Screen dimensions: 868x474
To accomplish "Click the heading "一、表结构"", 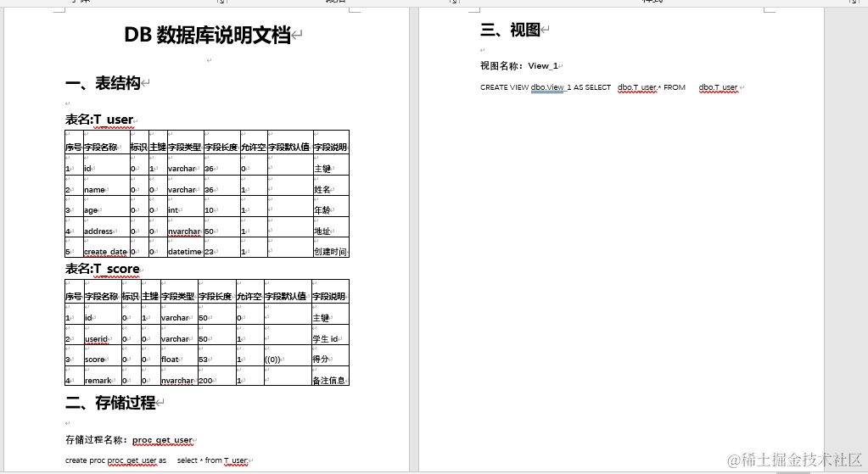I will pos(103,83).
